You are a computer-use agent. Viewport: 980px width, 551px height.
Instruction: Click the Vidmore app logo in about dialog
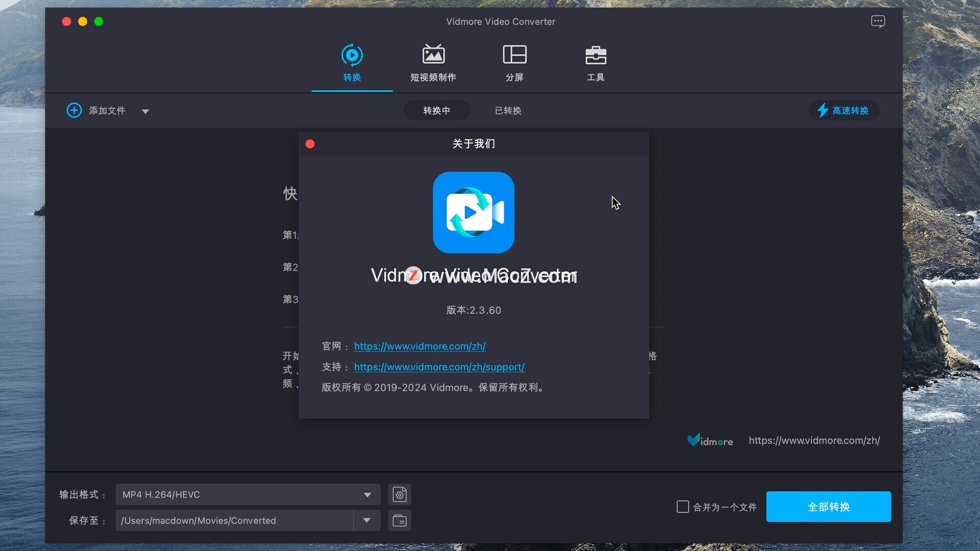(474, 212)
